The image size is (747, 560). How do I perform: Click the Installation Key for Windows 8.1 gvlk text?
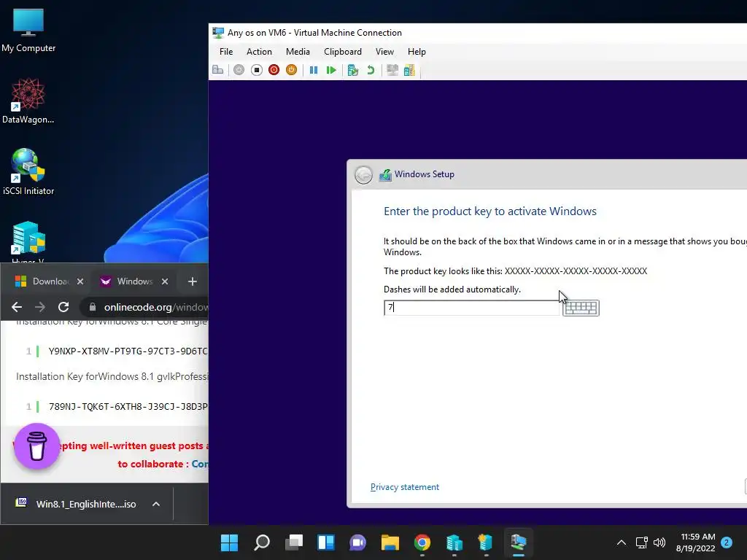click(x=112, y=377)
